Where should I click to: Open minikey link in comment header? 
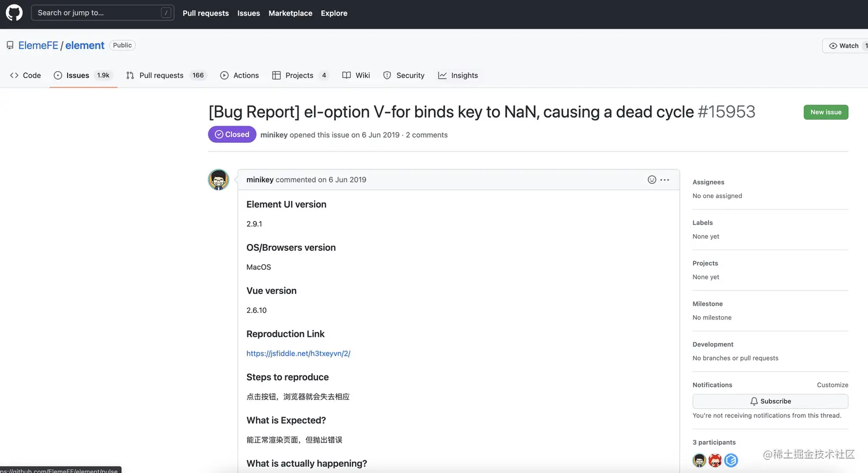coord(260,180)
